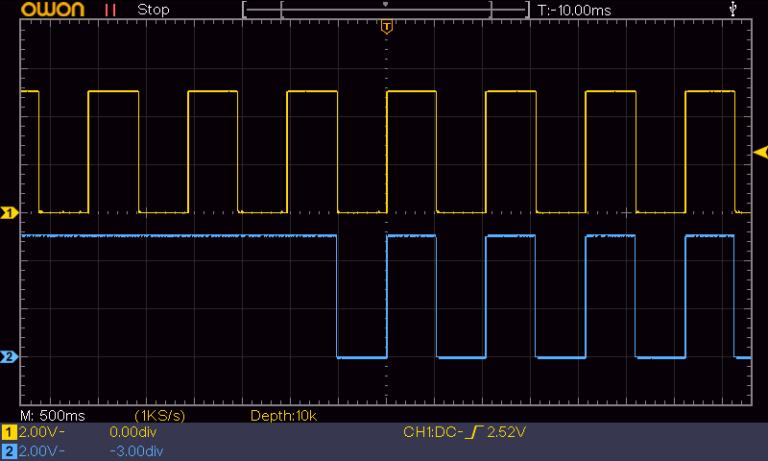Screen dimensions: 768x461
Task: Click the CH1 2.00V scale readout
Action: [x=42, y=433]
